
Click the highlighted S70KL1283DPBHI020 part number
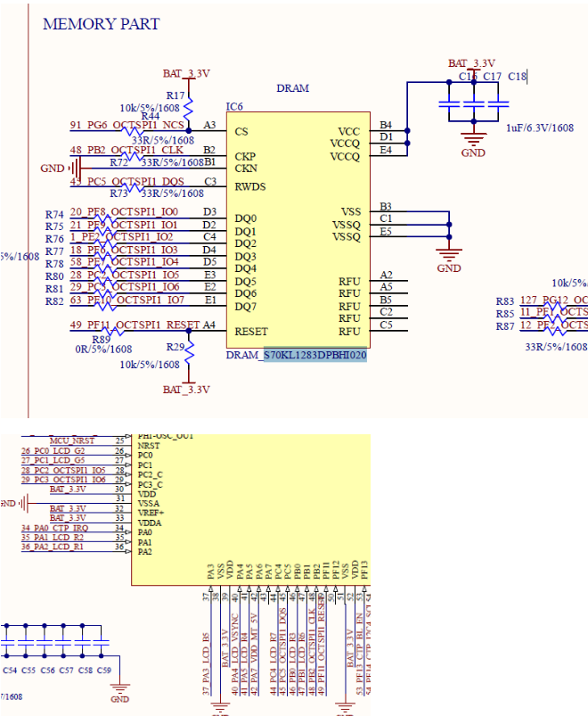(315, 355)
